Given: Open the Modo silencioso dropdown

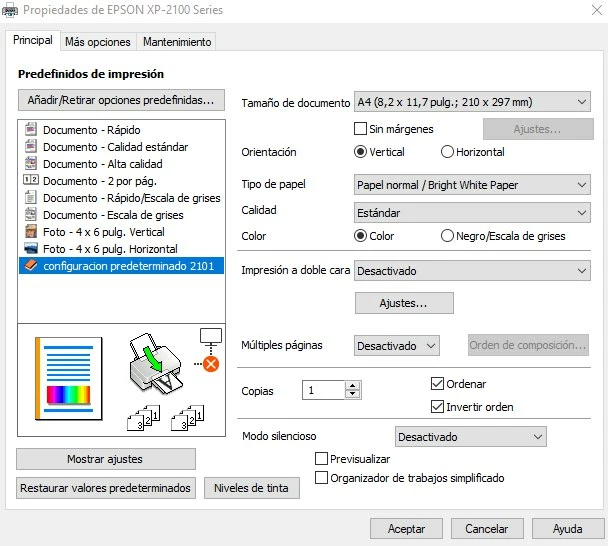Looking at the screenshot, I should click(x=471, y=437).
